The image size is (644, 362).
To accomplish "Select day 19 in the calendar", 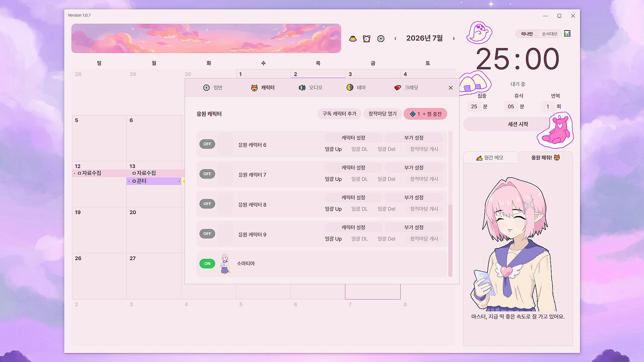I will (99, 230).
